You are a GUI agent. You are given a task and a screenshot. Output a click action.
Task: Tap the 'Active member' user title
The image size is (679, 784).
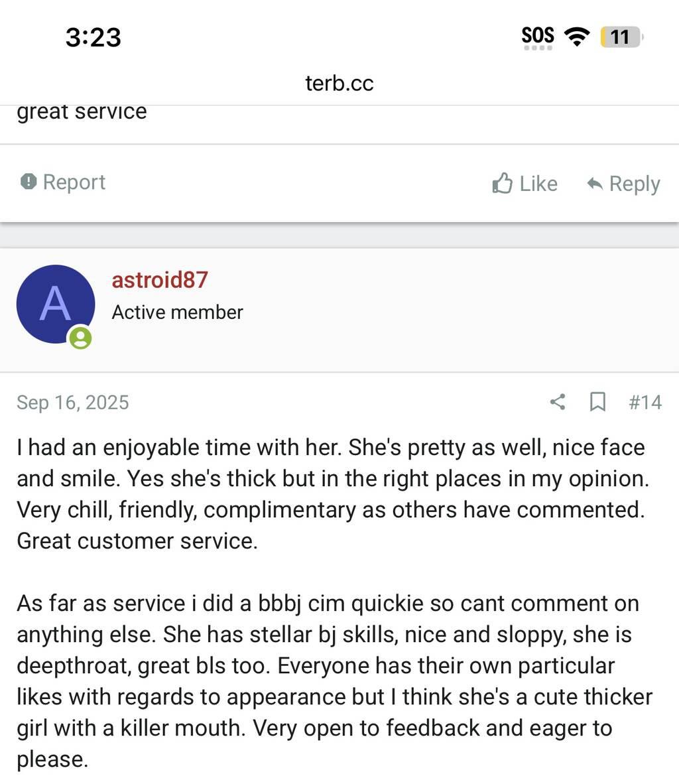click(x=177, y=312)
